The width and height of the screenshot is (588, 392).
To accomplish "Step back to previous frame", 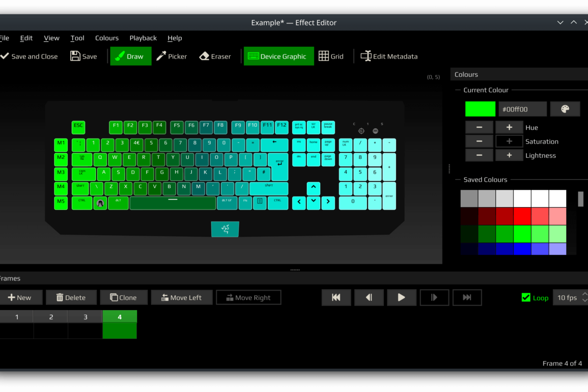I will coord(369,298).
